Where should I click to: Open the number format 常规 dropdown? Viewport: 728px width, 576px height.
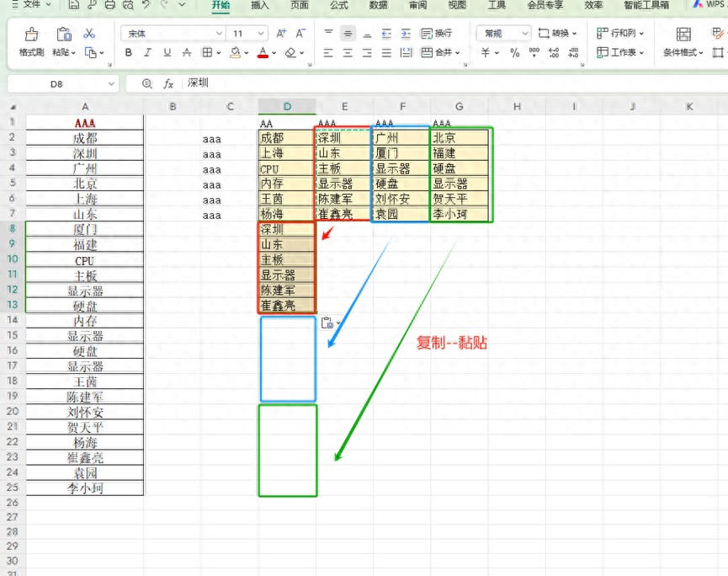[504, 34]
